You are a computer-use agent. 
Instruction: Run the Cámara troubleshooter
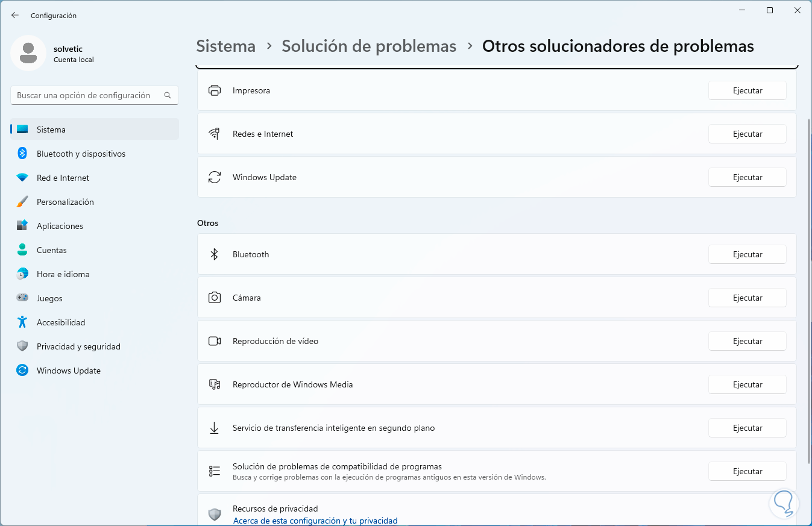(747, 298)
